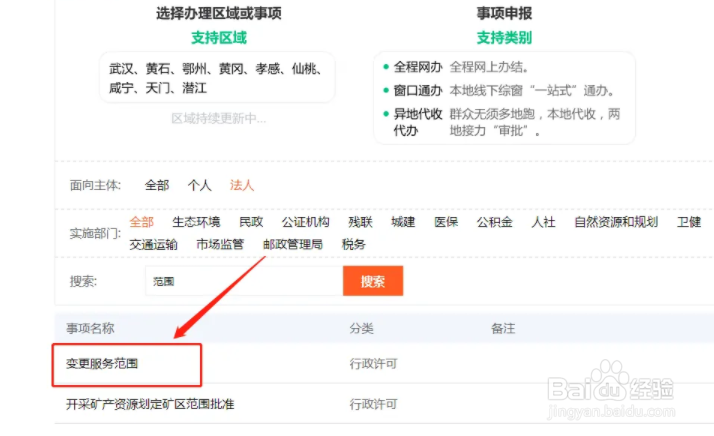
Task: Filter by 残联 department
Action: click(x=360, y=222)
